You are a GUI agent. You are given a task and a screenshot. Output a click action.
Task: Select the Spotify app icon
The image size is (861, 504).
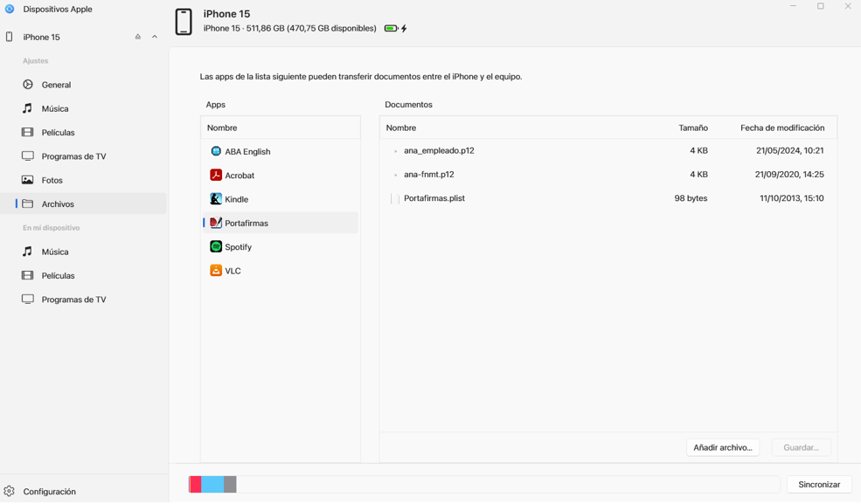[x=216, y=246]
